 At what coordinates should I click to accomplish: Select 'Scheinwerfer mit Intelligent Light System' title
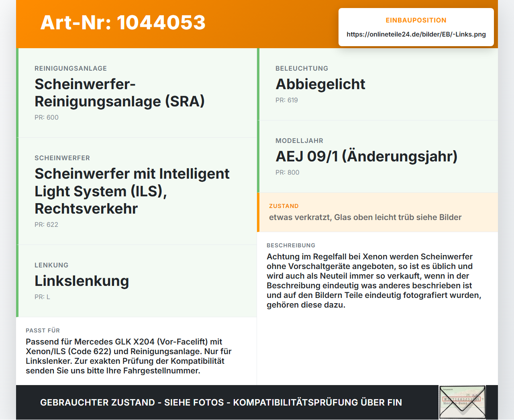132,191
